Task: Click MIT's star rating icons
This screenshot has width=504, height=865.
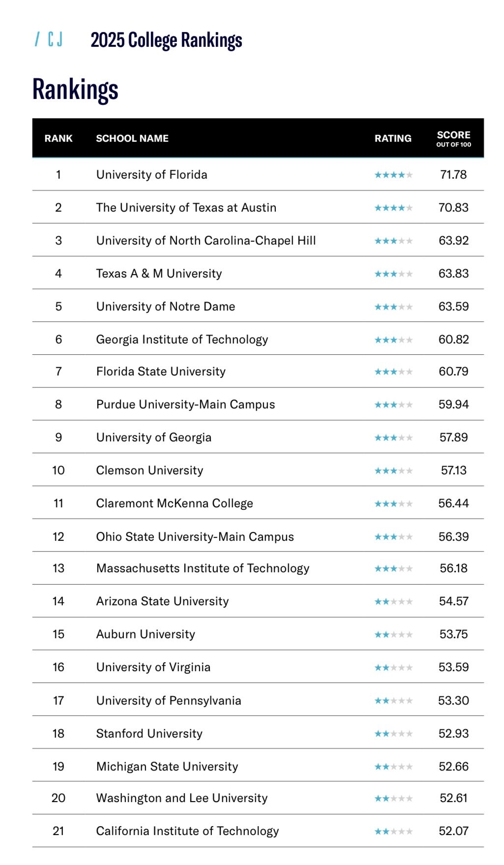Action: coord(393,569)
